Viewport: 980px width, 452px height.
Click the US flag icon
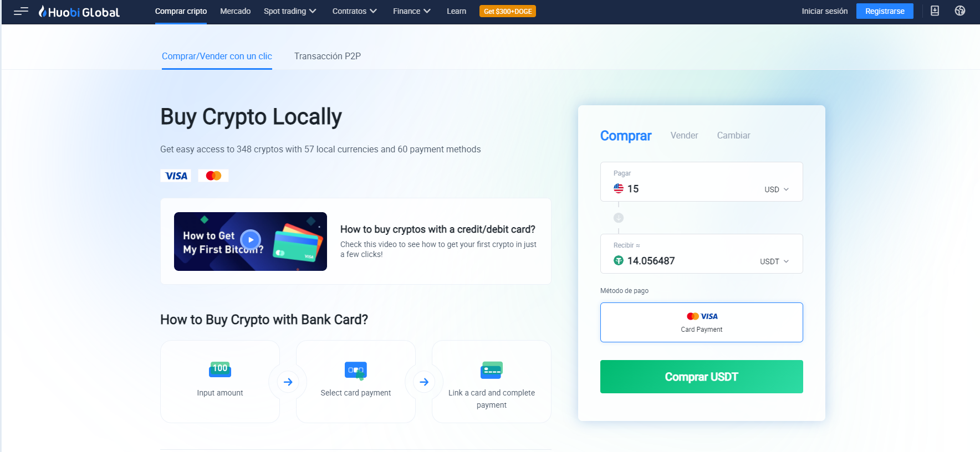pyautogui.click(x=619, y=188)
